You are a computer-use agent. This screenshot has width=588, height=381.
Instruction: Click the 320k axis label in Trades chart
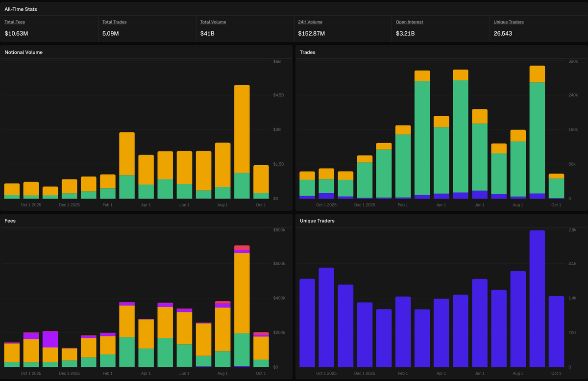[573, 61]
